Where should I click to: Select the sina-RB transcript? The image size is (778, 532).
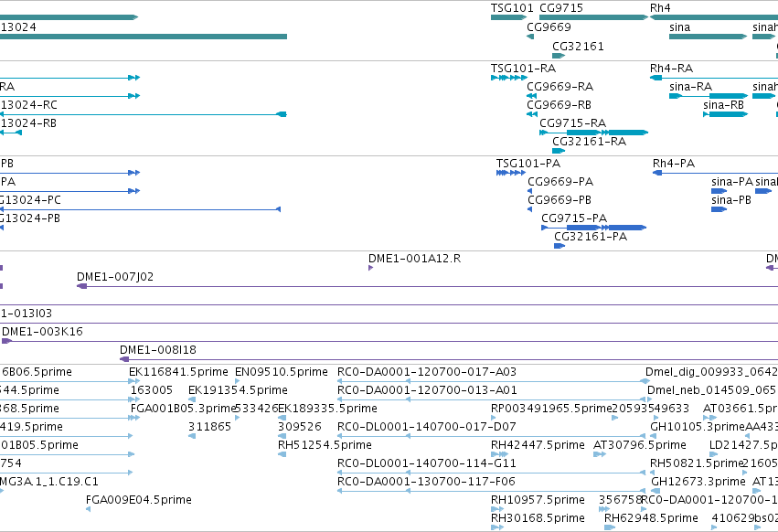[x=725, y=114]
